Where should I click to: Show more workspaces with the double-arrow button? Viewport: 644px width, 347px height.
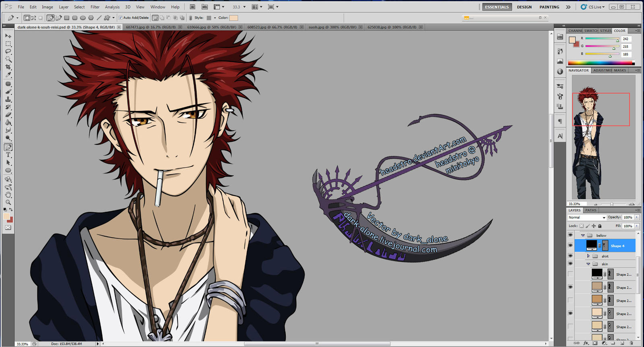(568, 7)
